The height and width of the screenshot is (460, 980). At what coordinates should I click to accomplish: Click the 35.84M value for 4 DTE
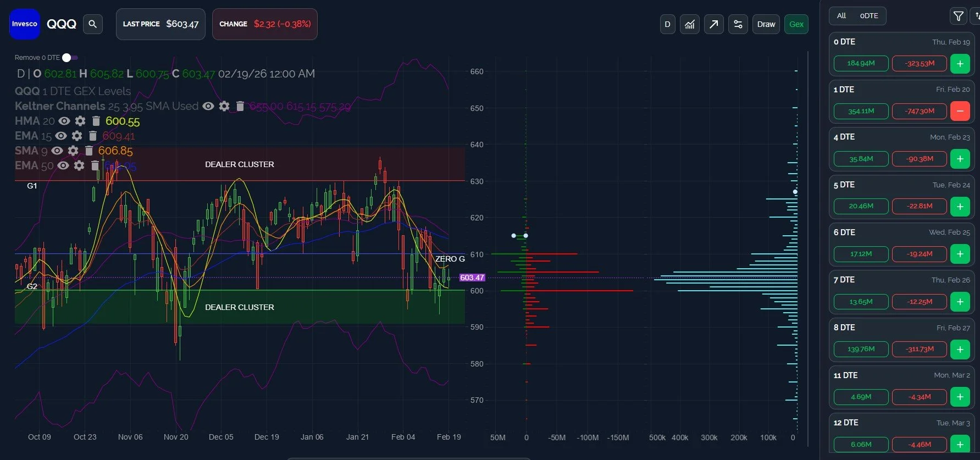tap(861, 159)
